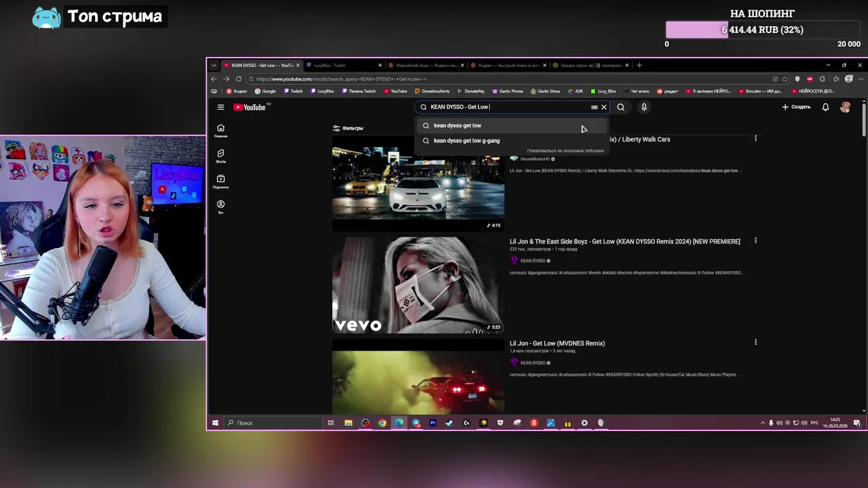Switch to the KEAN DYSSO YouTube tab
Image resolution: width=868 pixels, height=488 pixels.
[x=261, y=66]
